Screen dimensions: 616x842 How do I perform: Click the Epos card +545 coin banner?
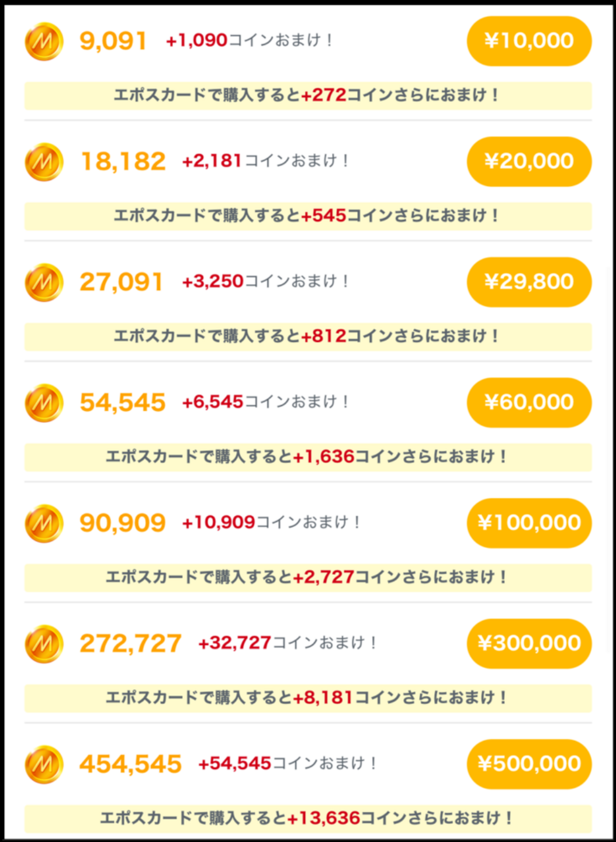click(307, 216)
